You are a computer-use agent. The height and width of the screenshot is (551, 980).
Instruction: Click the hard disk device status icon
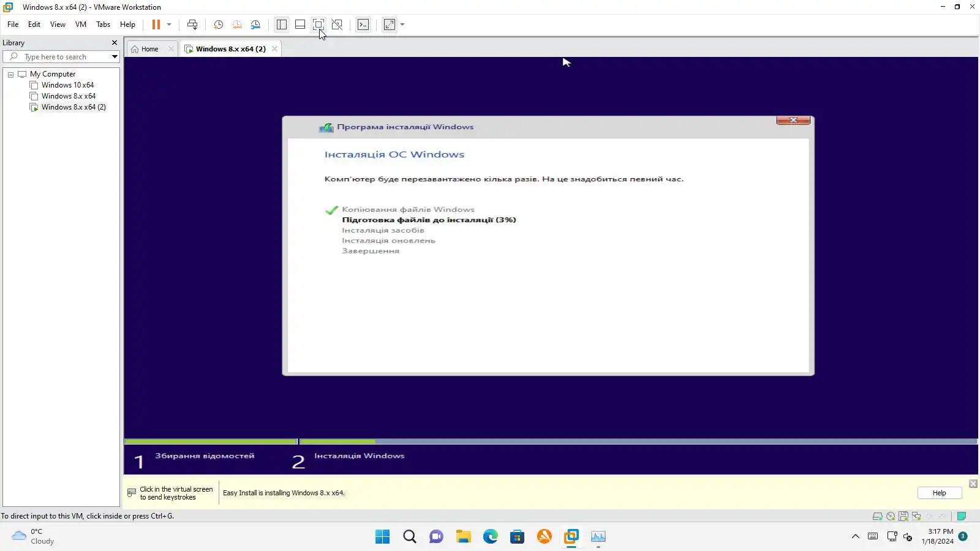pos(877,516)
